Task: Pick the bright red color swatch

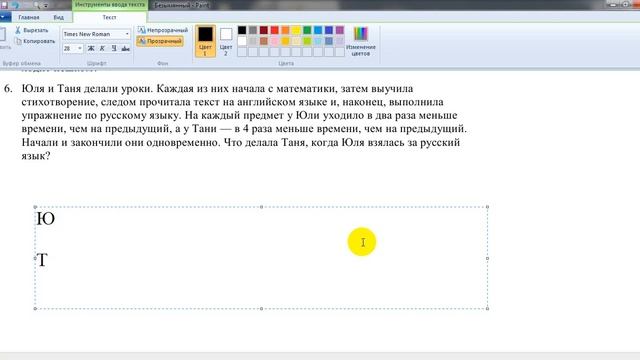Action: click(x=275, y=30)
